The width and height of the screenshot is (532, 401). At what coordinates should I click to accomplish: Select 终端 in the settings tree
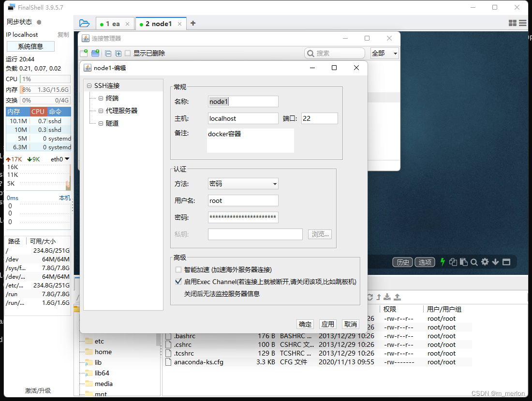click(112, 98)
